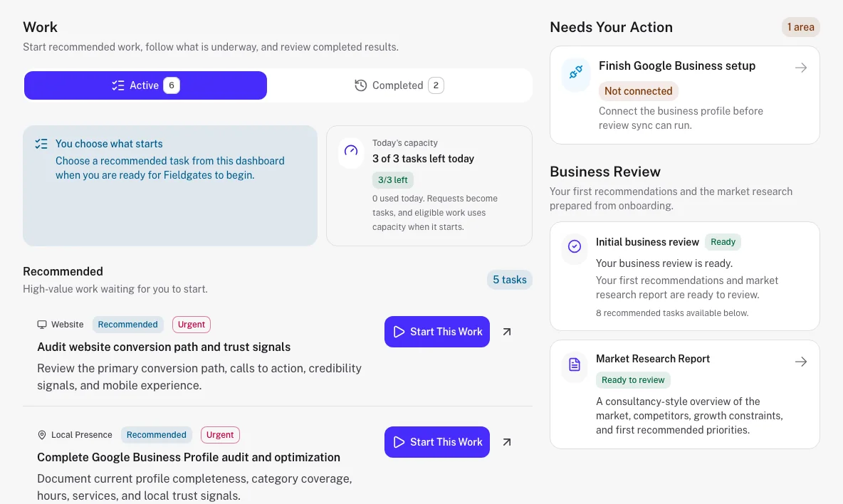Click the Work page heading
Image resolution: width=843 pixels, height=504 pixels.
point(41,27)
